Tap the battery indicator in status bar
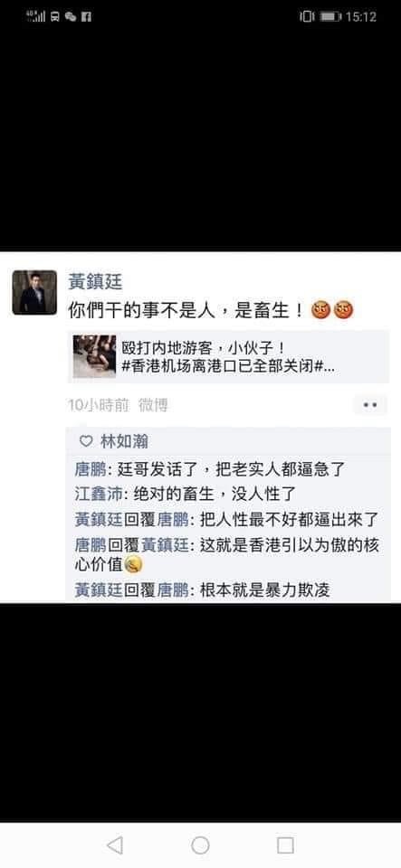This screenshot has height=868, width=401. pyautogui.click(x=330, y=16)
